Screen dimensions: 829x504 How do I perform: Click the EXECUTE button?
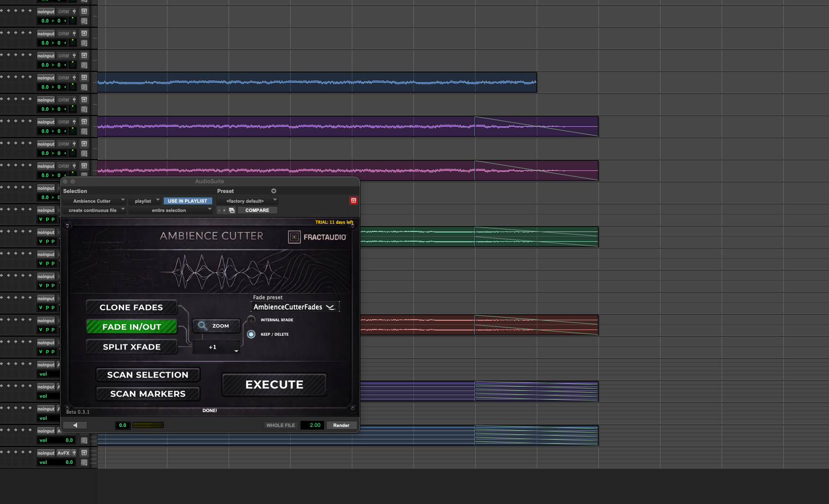point(274,385)
